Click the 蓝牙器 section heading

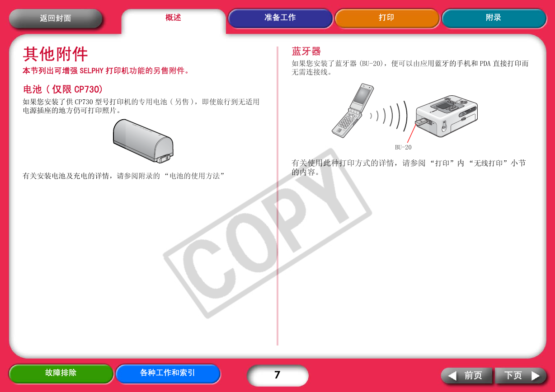point(306,51)
